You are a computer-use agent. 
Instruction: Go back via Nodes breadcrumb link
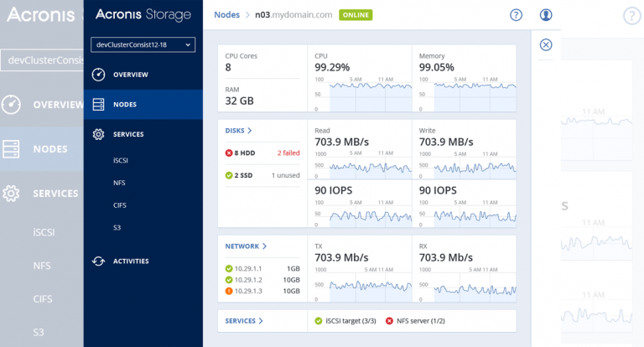pyautogui.click(x=226, y=15)
